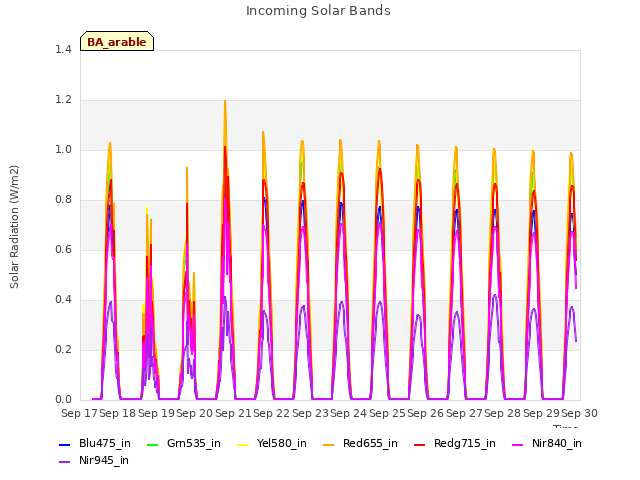640x480 pixels.
Task: Click the green Grn535_in legend color marker
Action: (152, 444)
